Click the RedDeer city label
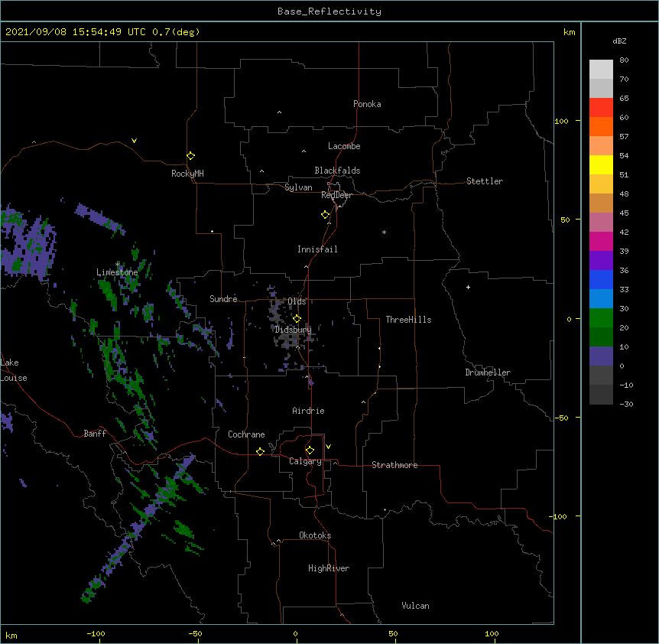 pos(336,195)
